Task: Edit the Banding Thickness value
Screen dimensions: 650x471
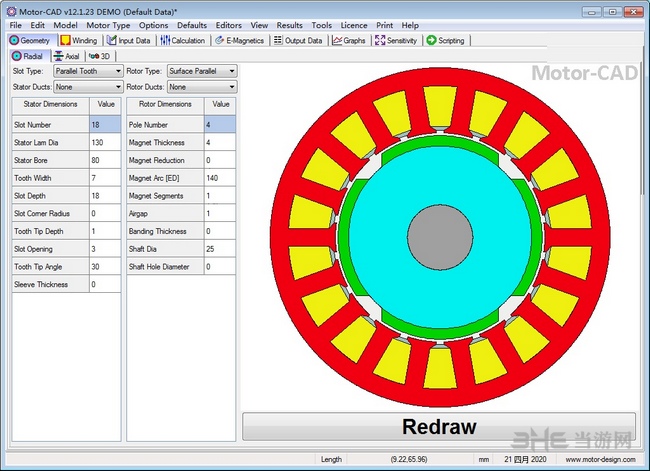Action: click(x=220, y=231)
